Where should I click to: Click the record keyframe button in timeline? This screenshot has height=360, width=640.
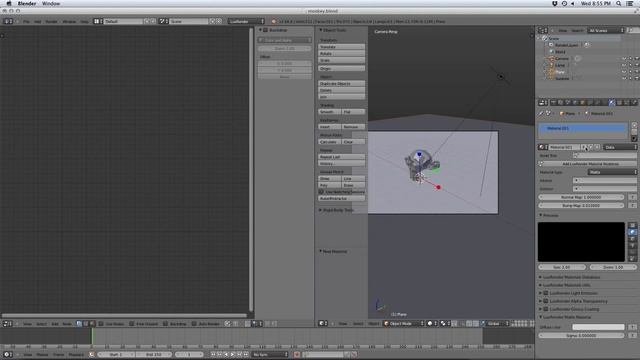point(297,354)
